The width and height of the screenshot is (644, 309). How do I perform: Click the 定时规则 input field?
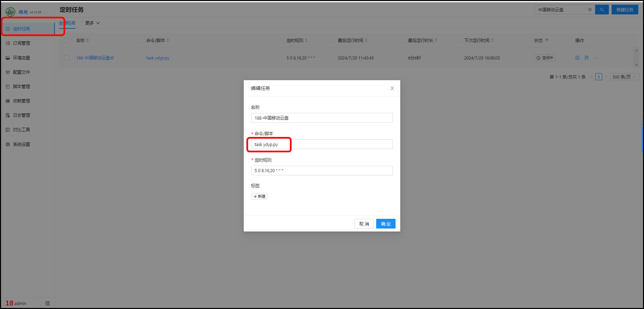coord(322,170)
